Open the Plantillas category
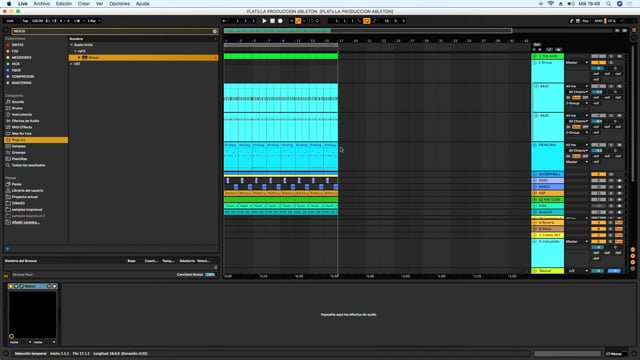Viewport: 640px width, 360px height. pyautogui.click(x=19, y=159)
